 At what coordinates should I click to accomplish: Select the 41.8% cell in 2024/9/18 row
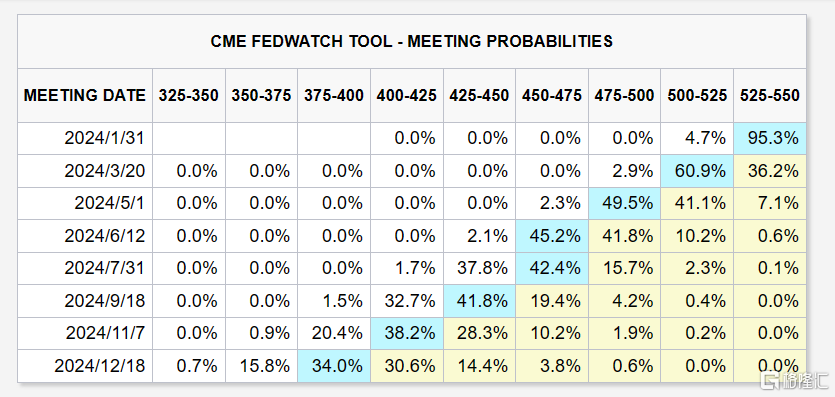479,301
